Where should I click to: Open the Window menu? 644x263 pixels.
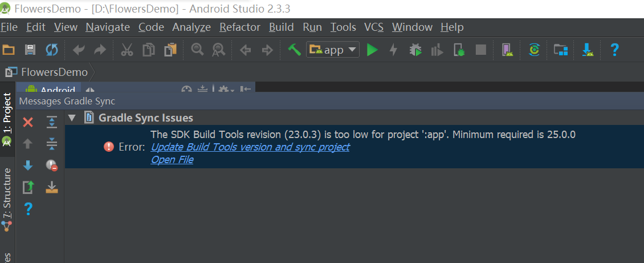point(412,27)
